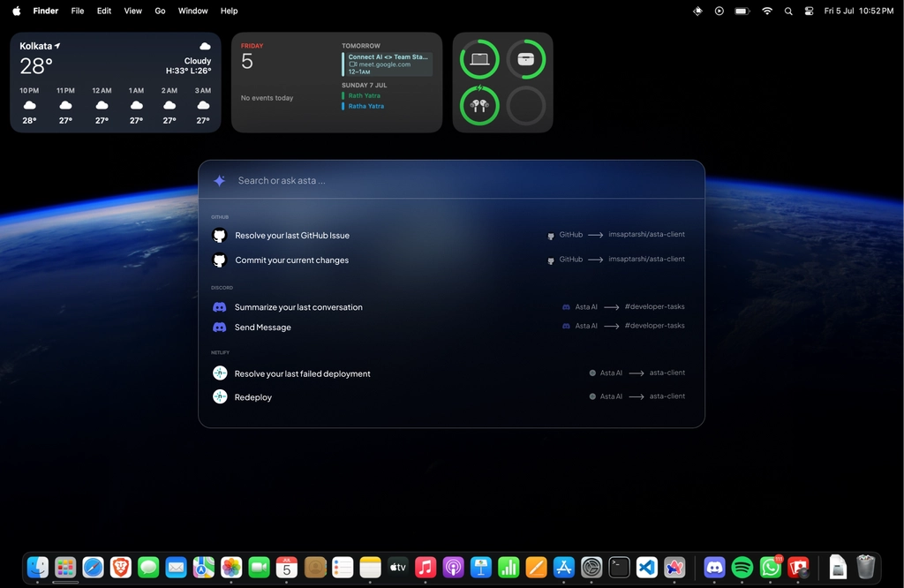Open the Finder menu
904x588 pixels.
(x=46, y=11)
